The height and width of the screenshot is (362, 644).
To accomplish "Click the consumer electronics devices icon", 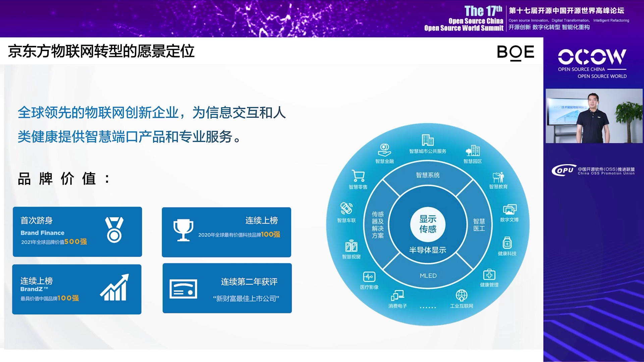I will coord(397,296).
